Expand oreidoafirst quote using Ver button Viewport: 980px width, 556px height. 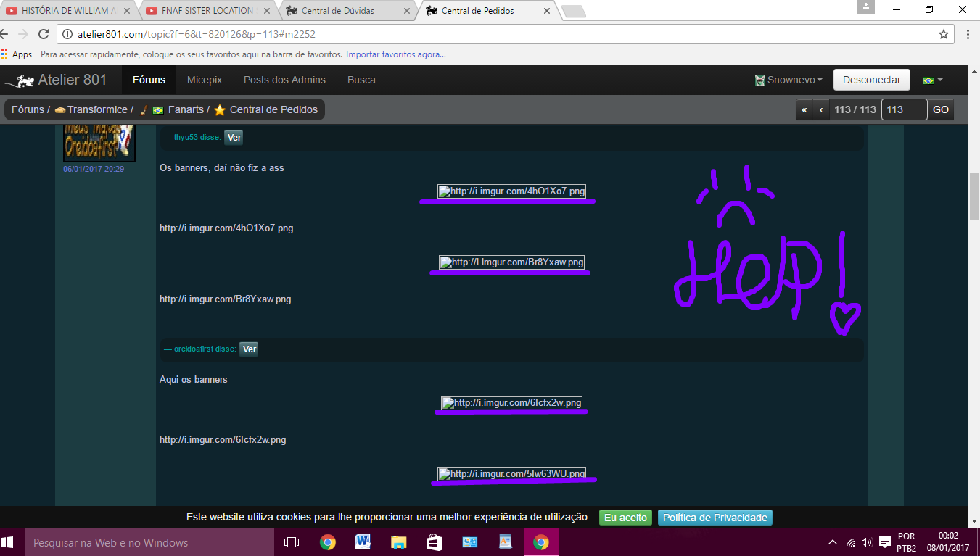click(x=249, y=349)
